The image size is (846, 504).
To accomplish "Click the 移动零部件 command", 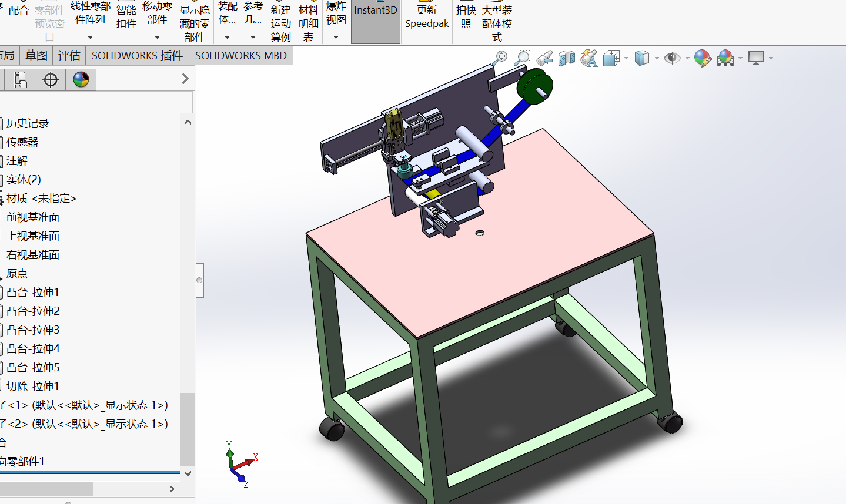I will [157, 13].
